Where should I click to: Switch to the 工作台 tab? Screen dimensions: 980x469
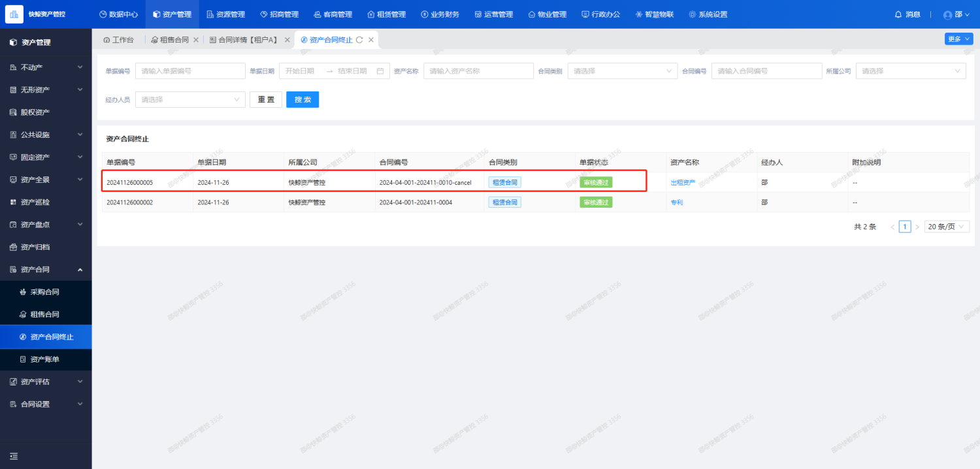pos(118,40)
